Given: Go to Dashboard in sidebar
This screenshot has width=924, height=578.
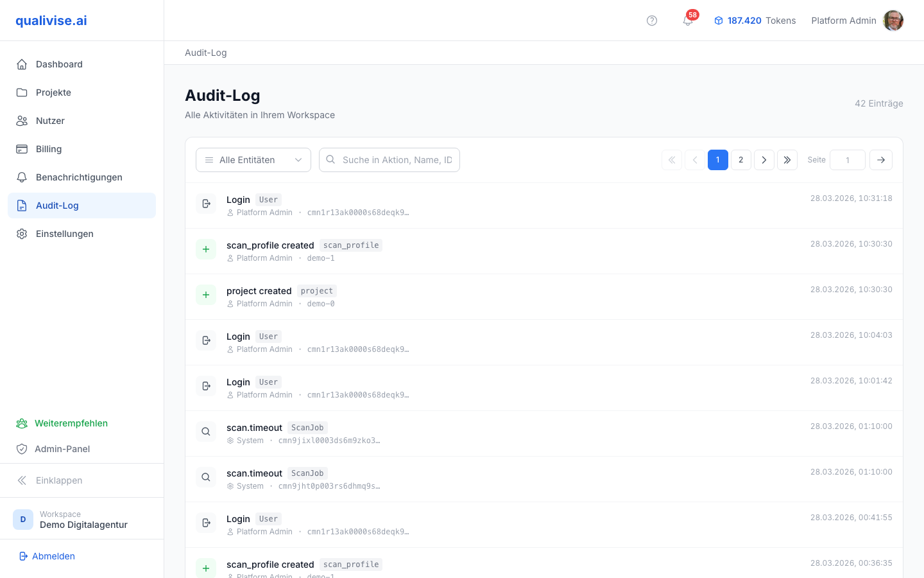Looking at the screenshot, I should point(81,64).
